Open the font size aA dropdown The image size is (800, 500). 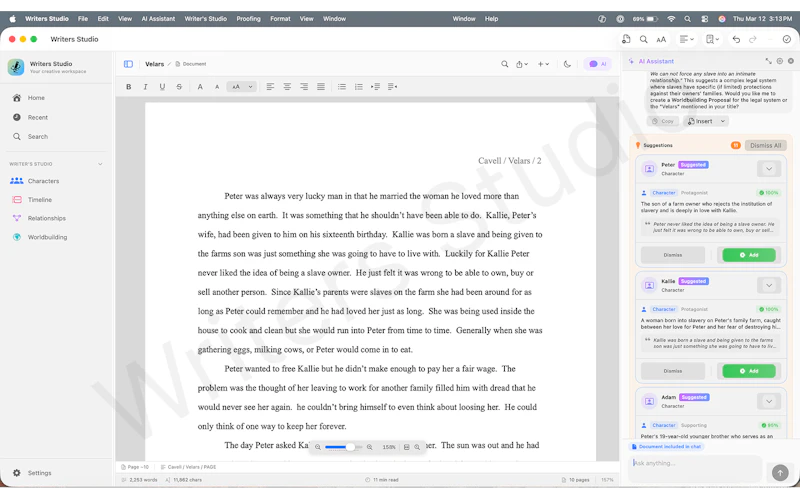[x=242, y=87]
